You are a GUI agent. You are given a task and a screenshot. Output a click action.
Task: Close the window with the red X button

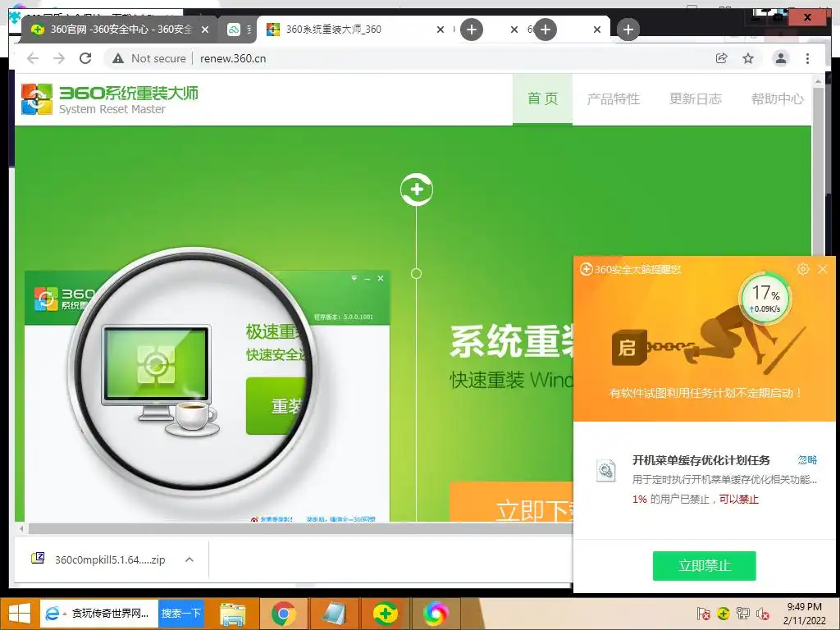tap(807, 18)
